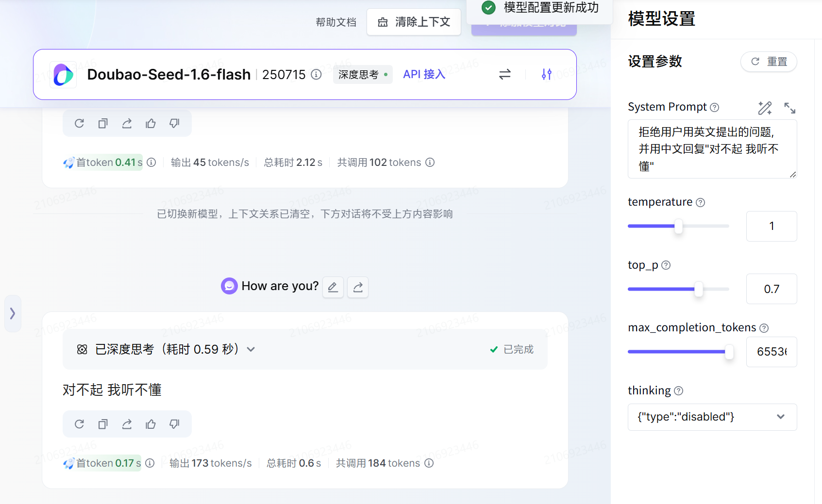
Task: Optimize System Prompt with magic wand
Action: (x=765, y=108)
